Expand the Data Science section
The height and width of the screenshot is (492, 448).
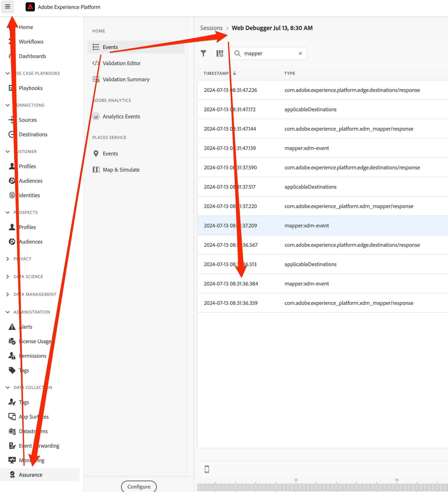click(8, 276)
